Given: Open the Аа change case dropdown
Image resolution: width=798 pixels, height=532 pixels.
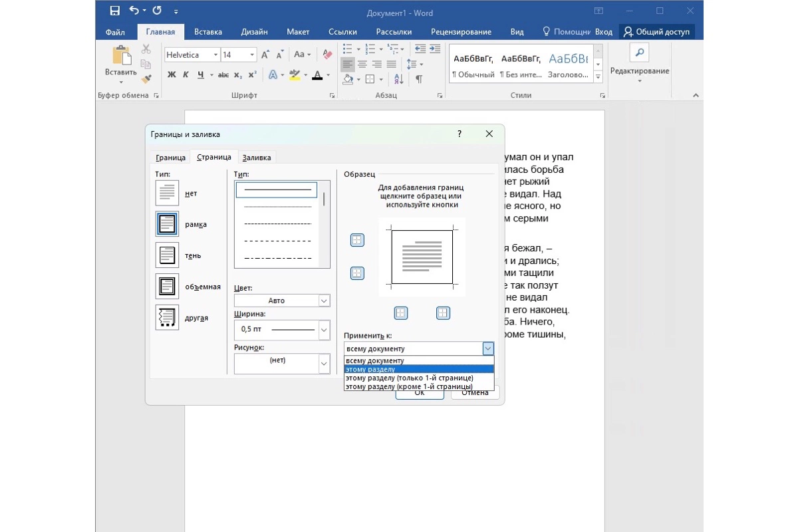Looking at the screenshot, I should point(303,55).
